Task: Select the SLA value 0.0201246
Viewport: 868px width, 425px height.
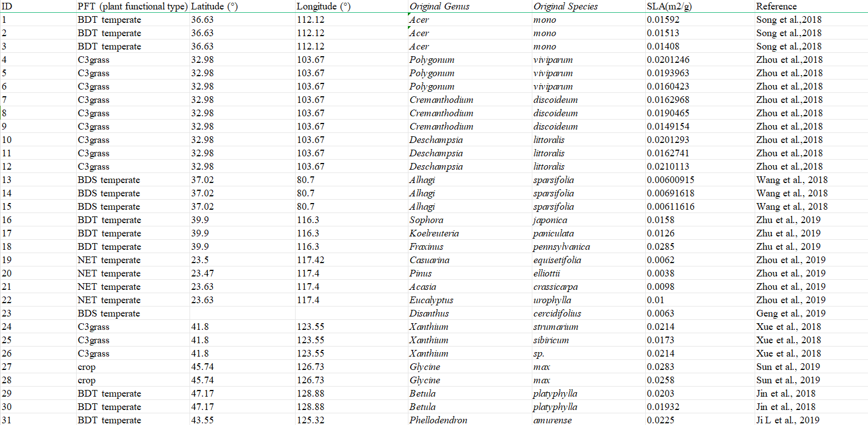Action: click(x=669, y=60)
